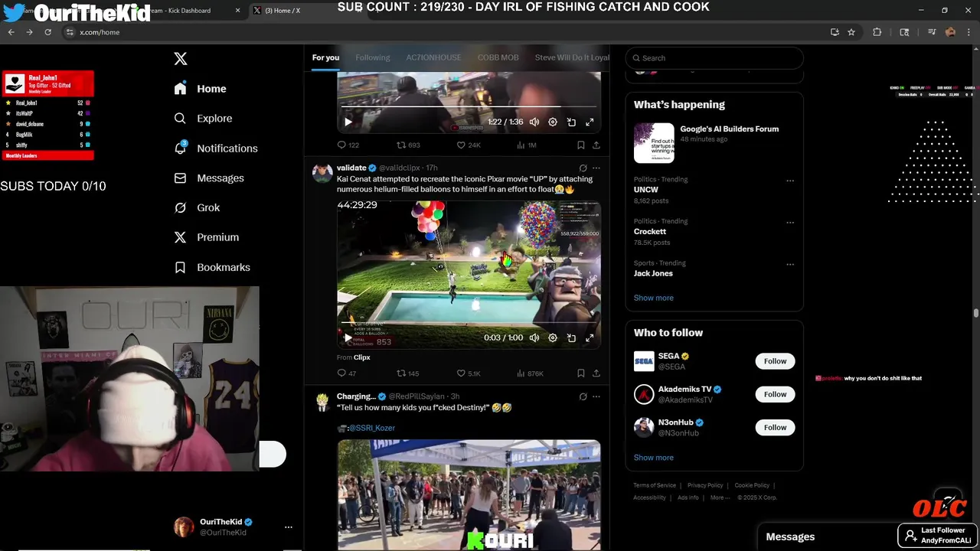Image resolution: width=980 pixels, height=551 pixels.
Task: Play the top video at 1:22
Action: tap(348, 122)
